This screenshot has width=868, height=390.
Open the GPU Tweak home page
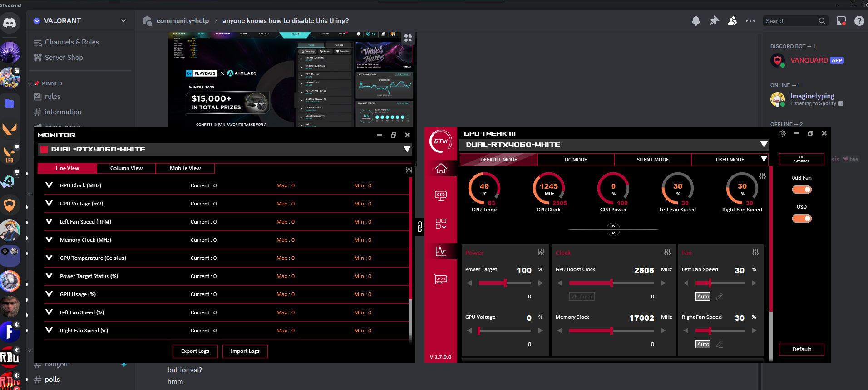pos(441,169)
